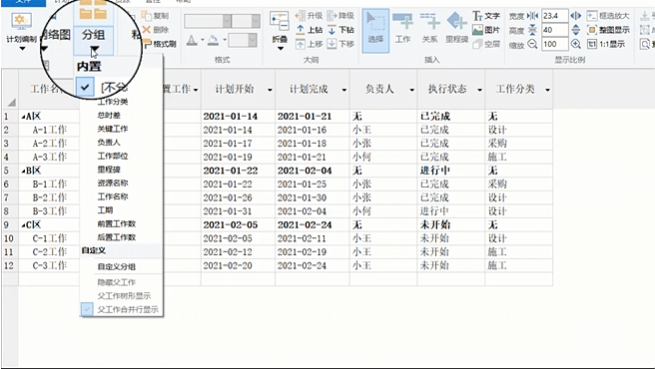Group by 前置工作数 in menu

click(117, 224)
